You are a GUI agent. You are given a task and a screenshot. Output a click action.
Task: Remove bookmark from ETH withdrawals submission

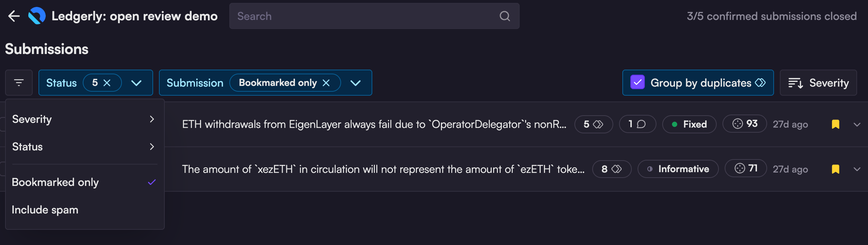click(x=835, y=124)
